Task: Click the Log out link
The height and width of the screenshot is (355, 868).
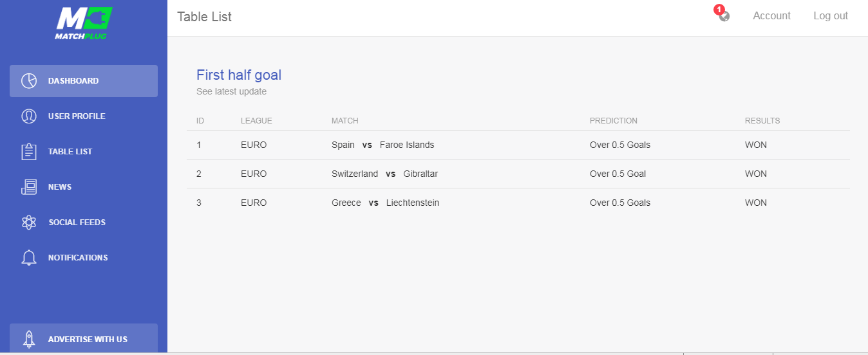Action: [x=831, y=16]
